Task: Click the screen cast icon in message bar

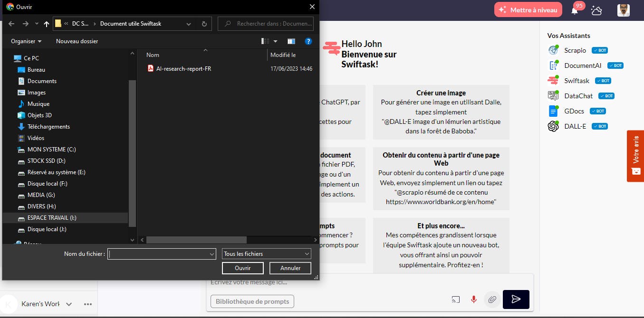Action: tap(456, 299)
